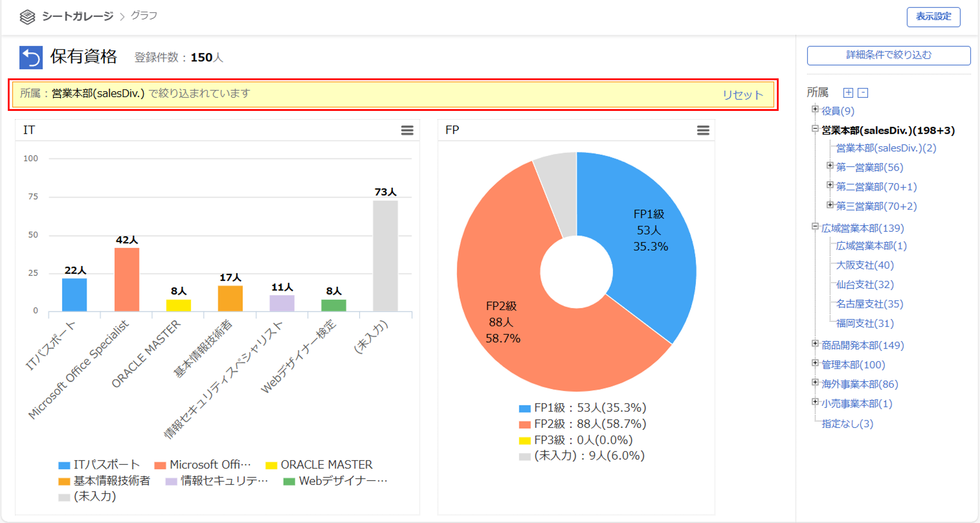The width and height of the screenshot is (980, 523).
Task: Click 詳細条件で絞り込む button
Action: (x=888, y=55)
